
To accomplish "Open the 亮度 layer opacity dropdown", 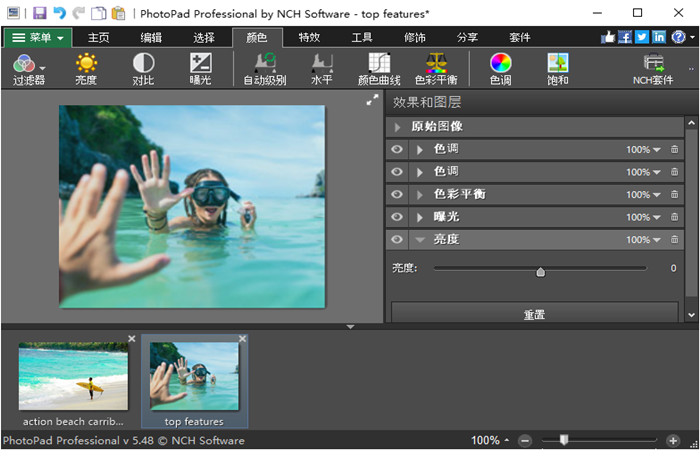I will click(657, 240).
